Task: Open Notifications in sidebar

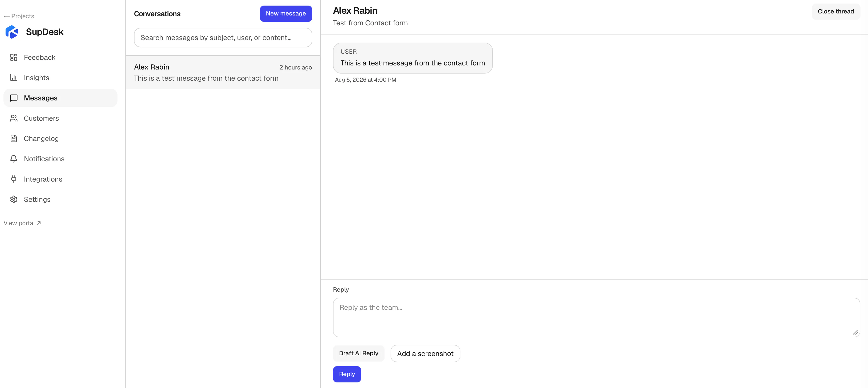Action: tap(60, 159)
